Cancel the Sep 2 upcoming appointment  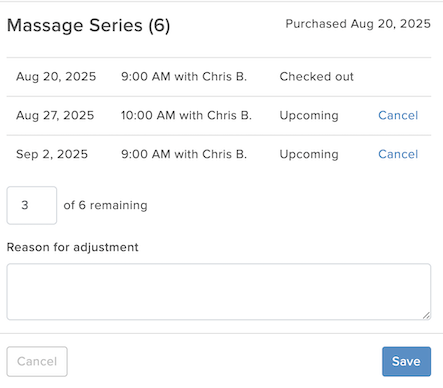pyautogui.click(x=398, y=154)
